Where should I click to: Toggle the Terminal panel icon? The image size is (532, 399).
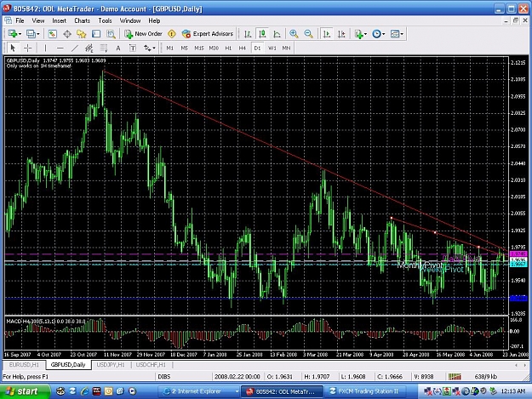coord(96,34)
